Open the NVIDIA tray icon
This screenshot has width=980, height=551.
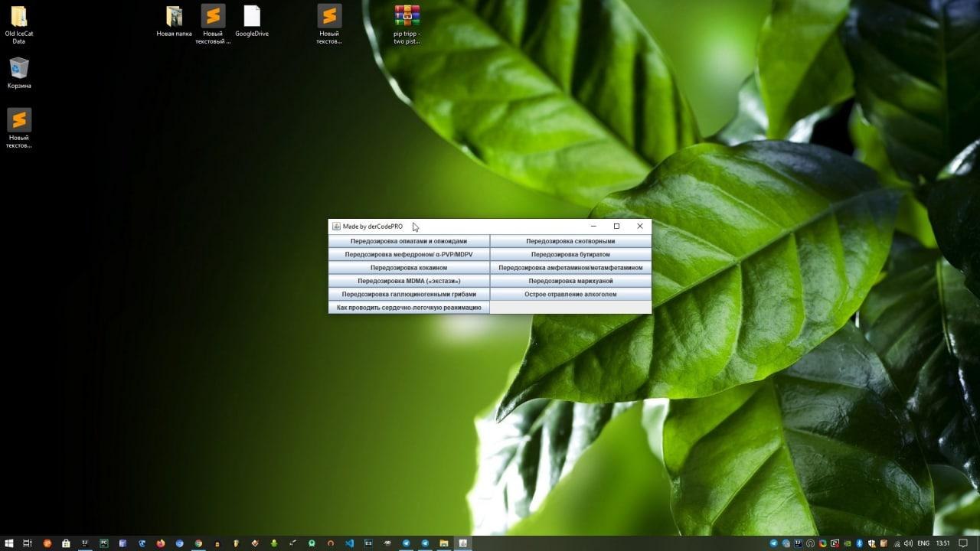[x=848, y=543]
